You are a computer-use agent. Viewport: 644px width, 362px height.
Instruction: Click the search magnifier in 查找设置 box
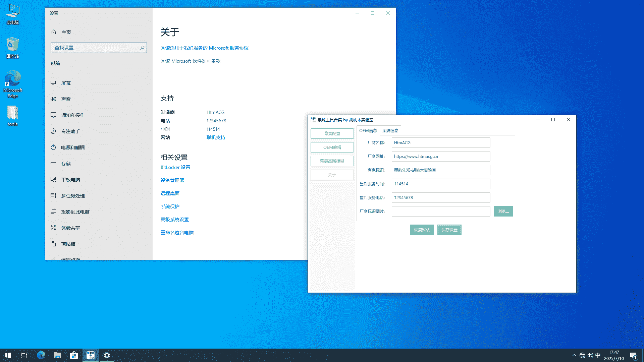click(142, 48)
